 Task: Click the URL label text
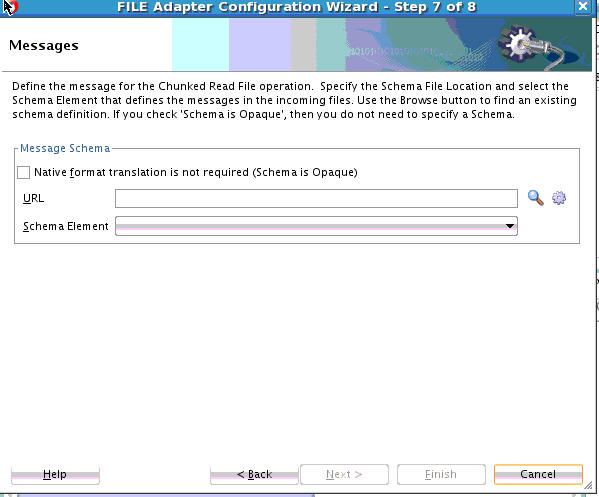click(33, 198)
